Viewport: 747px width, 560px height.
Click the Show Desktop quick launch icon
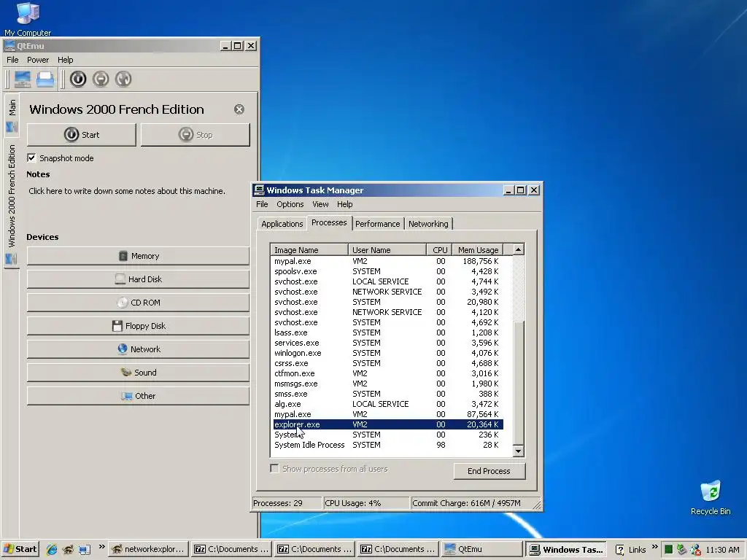pyautogui.click(x=85, y=549)
